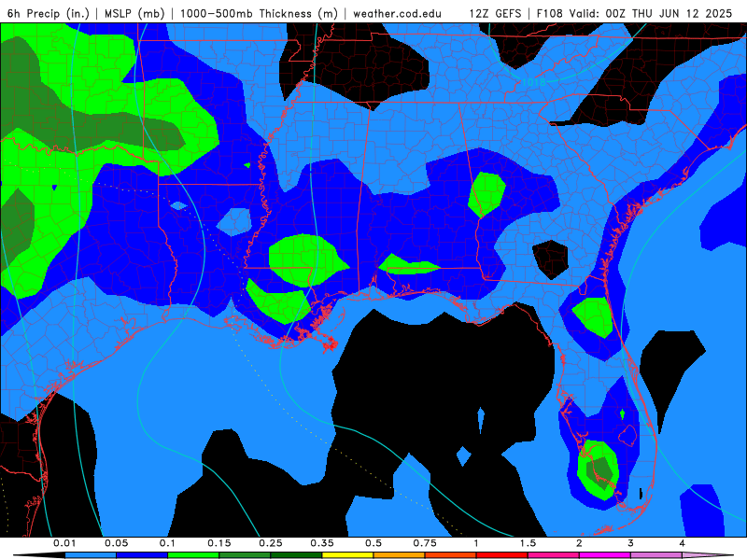747x560 pixels.
Task: Select the light blue 0.01–0.05 legend swatch
Action: point(91,555)
